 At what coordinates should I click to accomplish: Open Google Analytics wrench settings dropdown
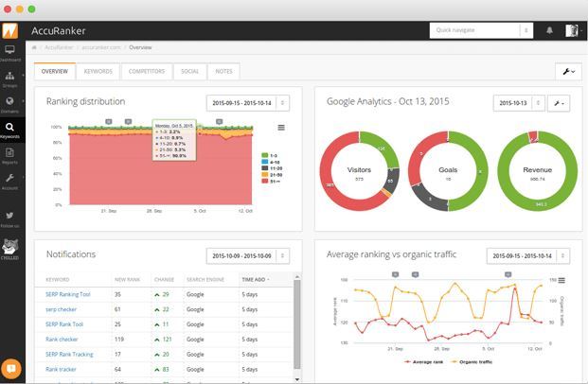559,103
